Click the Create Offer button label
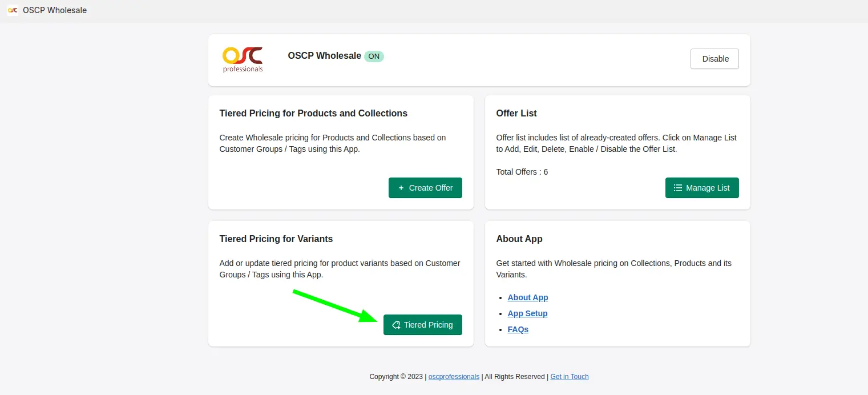Screen dimensions: 868x395 [431, 188]
